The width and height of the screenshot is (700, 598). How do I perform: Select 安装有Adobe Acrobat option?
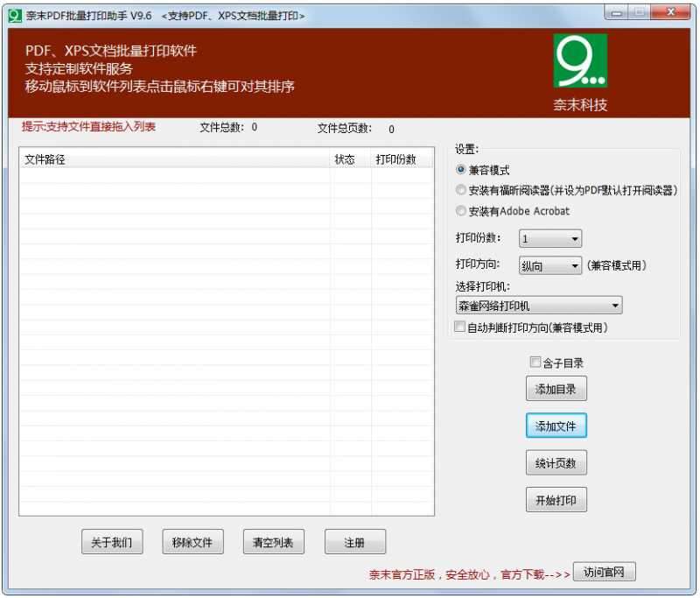pos(461,210)
